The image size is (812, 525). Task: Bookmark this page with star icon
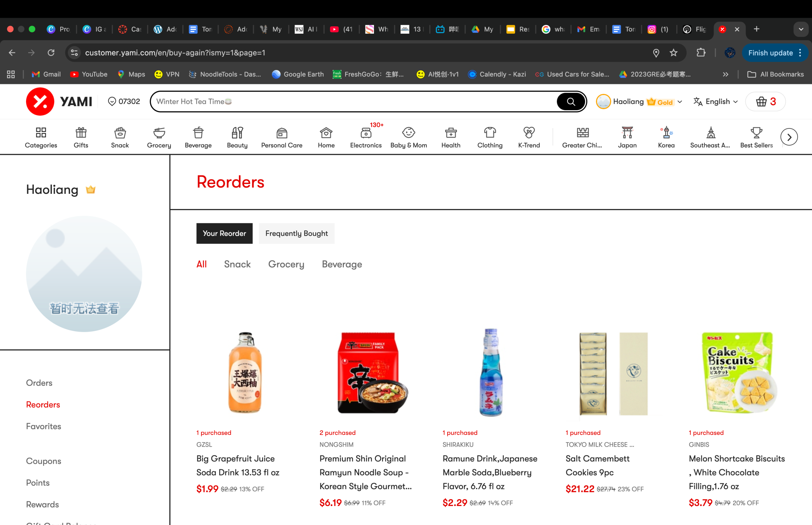(673, 53)
